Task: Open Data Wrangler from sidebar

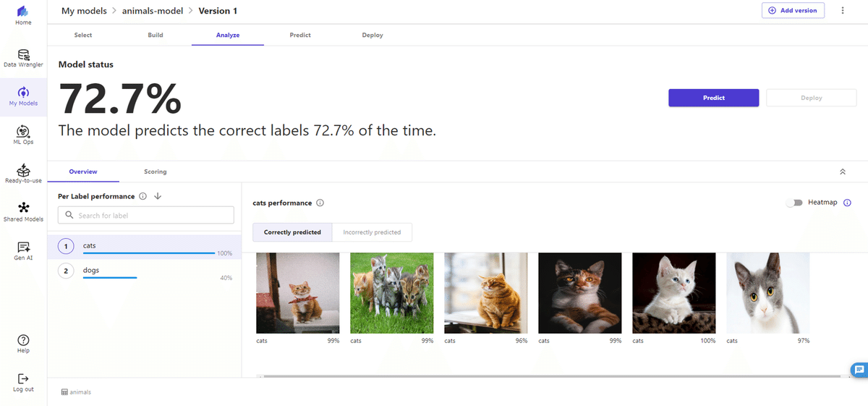Action: point(23,59)
